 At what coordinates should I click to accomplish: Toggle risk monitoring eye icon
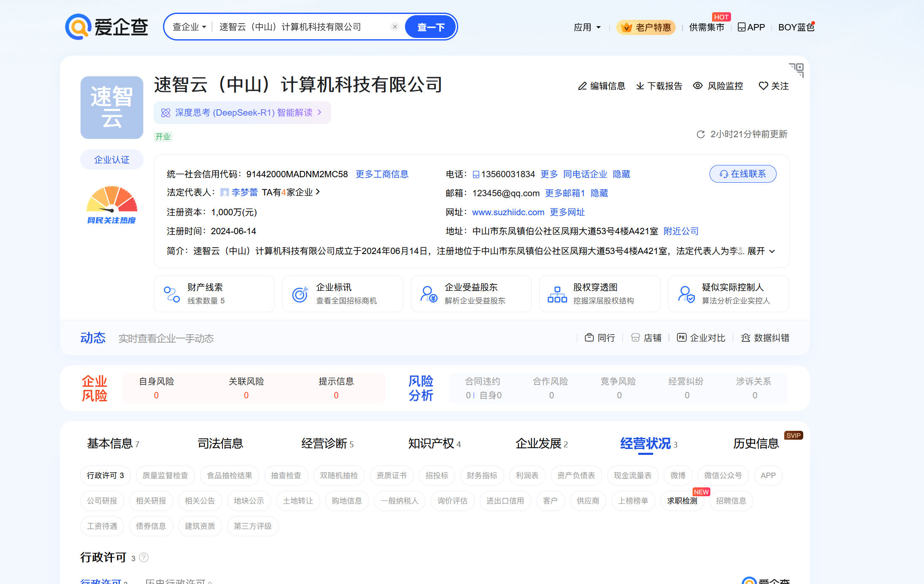pos(698,86)
